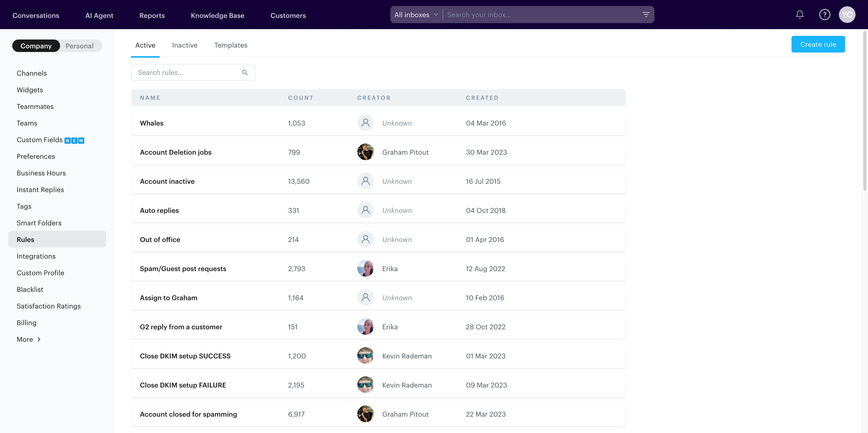Click the help question mark icon
The height and width of the screenshot is (433, 868).
pos(825,15)
